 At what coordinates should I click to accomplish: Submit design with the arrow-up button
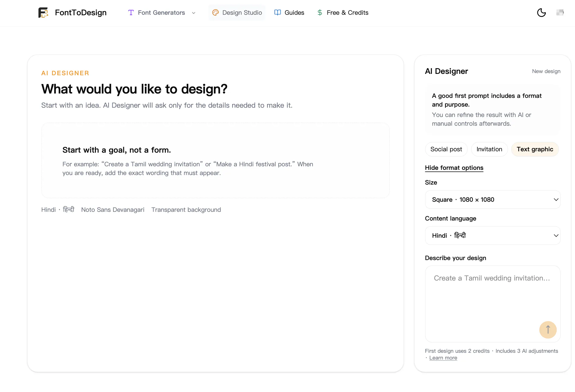[x=548, y=330]
